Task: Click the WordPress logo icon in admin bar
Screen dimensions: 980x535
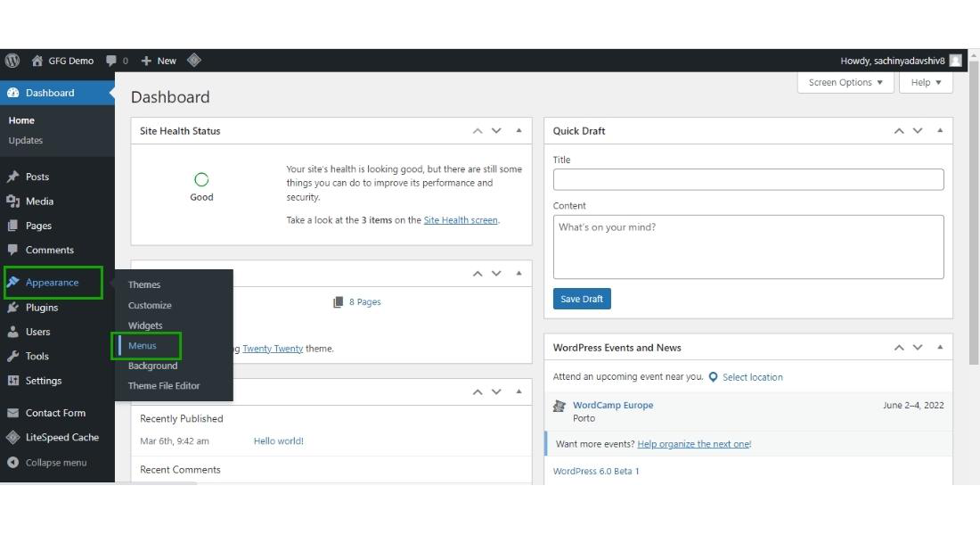Action: coord(12,61)
